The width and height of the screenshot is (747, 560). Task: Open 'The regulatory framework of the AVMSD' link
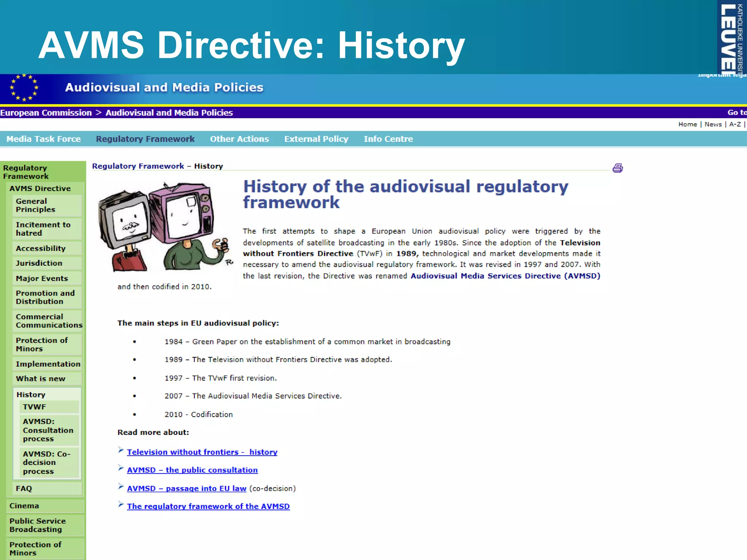(208, 506)
